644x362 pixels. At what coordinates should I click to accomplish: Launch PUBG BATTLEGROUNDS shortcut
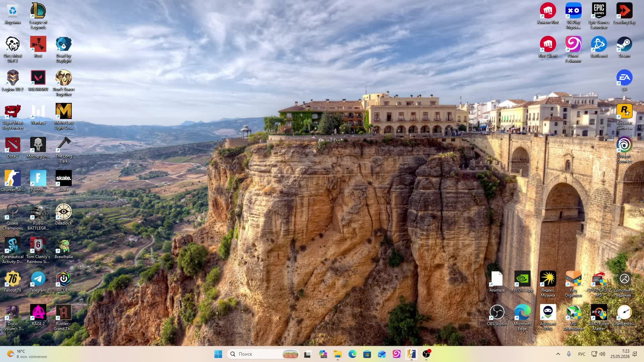point(38,217)
